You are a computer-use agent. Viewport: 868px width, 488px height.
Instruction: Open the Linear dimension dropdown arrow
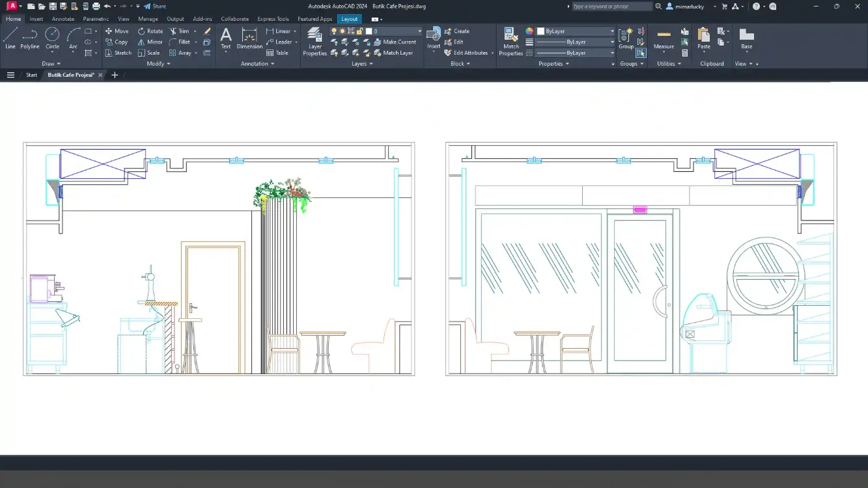[295, 31]
